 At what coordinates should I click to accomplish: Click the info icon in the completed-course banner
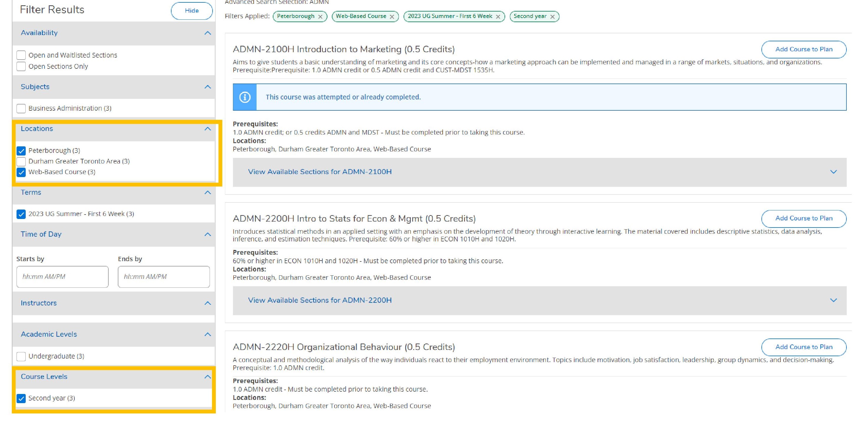point(245,97)
